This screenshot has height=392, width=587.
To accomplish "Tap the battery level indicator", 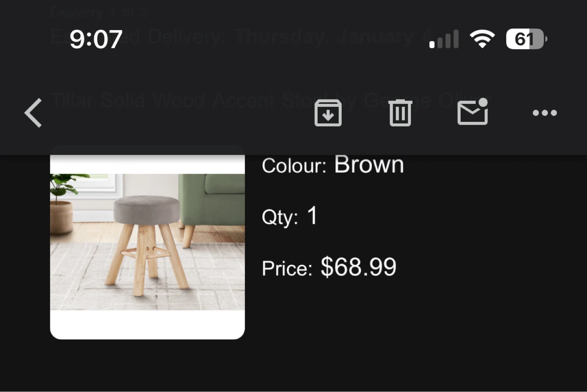I will coord(526,39).
